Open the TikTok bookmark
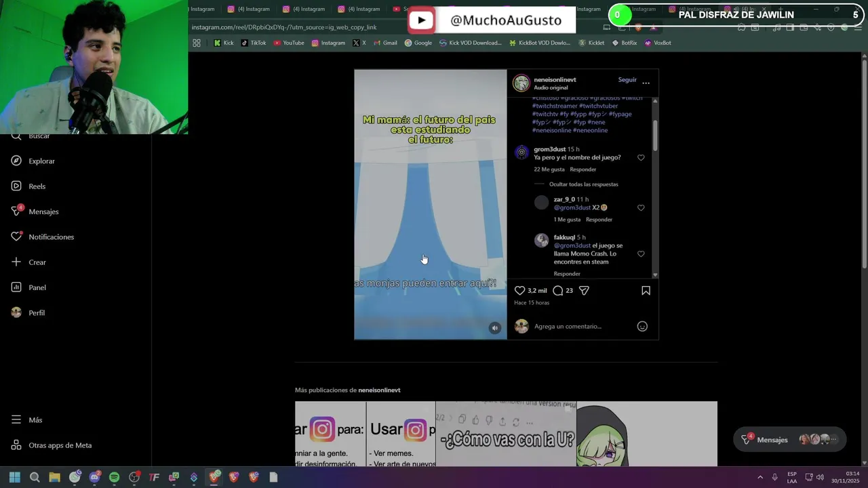The image size is (868, 488). pyautogui.click(x=254, y=43)
